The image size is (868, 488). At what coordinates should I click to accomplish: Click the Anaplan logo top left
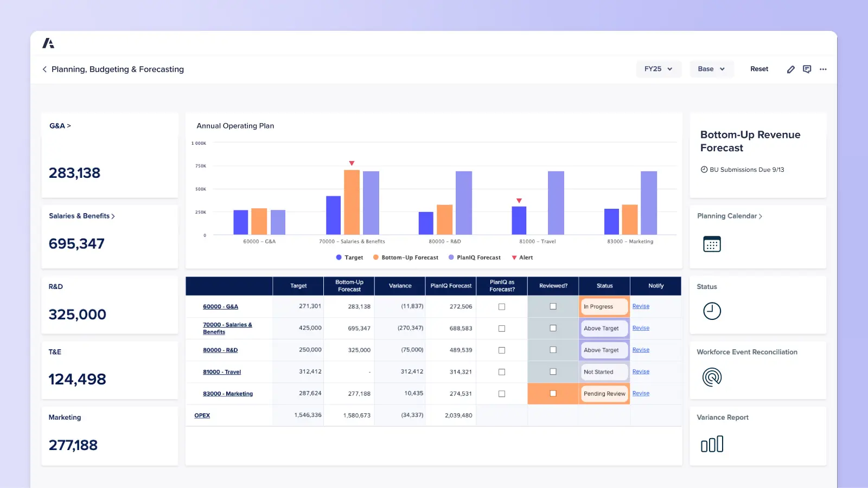click(x=48, y=43)
